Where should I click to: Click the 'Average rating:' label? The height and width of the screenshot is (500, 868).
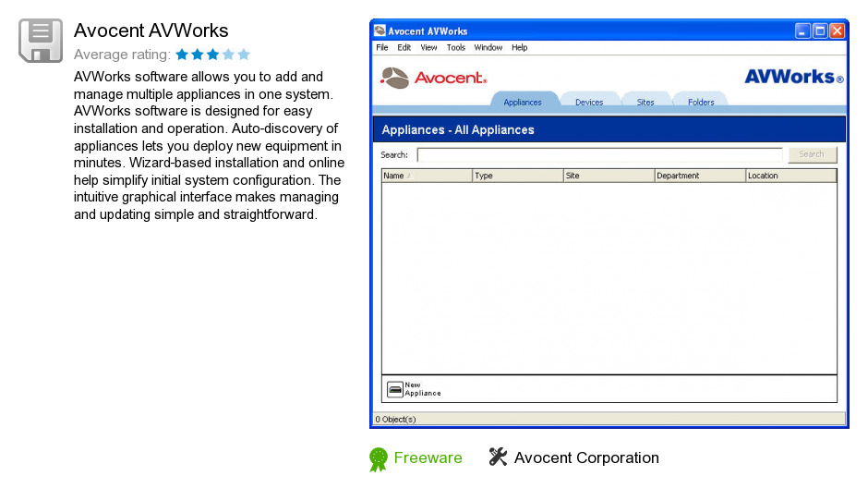(x=122, y=55)
